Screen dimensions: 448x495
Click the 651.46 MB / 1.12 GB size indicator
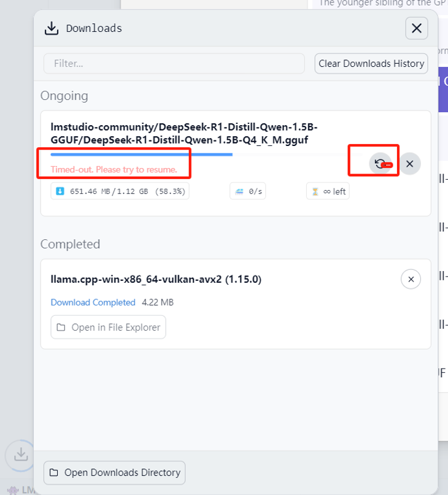[120, 191]
